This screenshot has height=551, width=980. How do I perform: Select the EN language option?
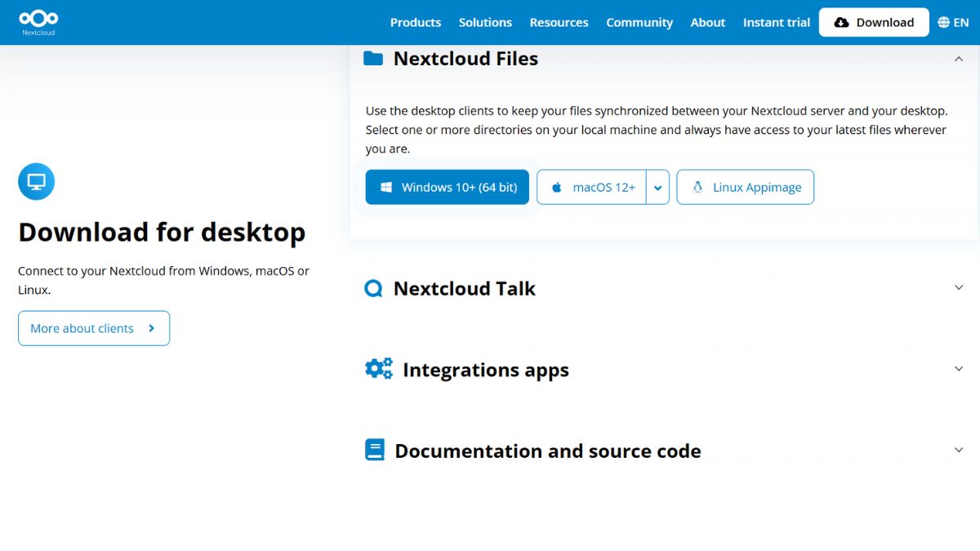[x=961, y=23]
